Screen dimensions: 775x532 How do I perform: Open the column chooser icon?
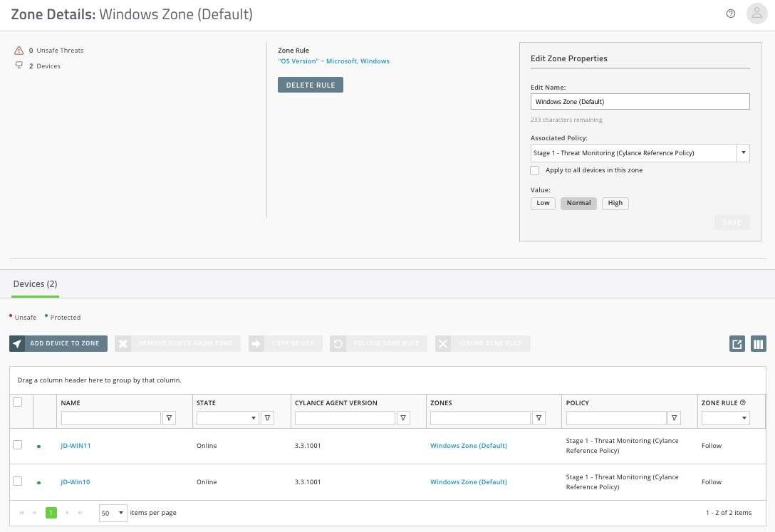tap(758, 344)
